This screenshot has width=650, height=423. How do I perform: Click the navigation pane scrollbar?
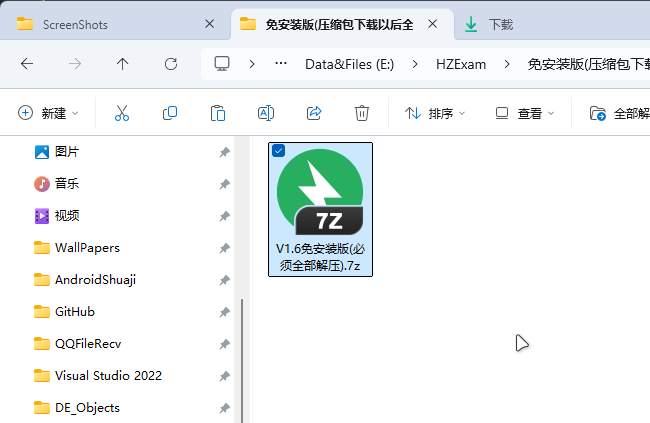tap(242, 361)
